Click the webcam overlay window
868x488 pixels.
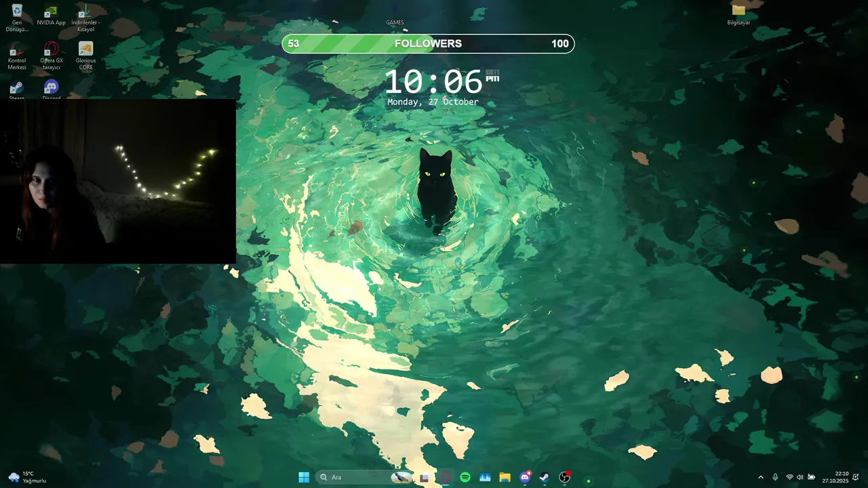118,181
